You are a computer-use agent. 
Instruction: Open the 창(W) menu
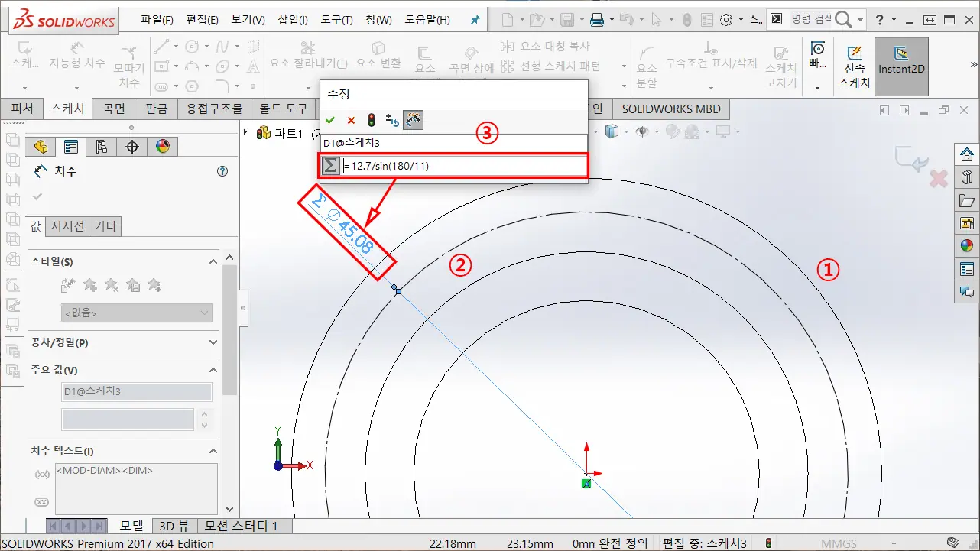tap(378, 20)
